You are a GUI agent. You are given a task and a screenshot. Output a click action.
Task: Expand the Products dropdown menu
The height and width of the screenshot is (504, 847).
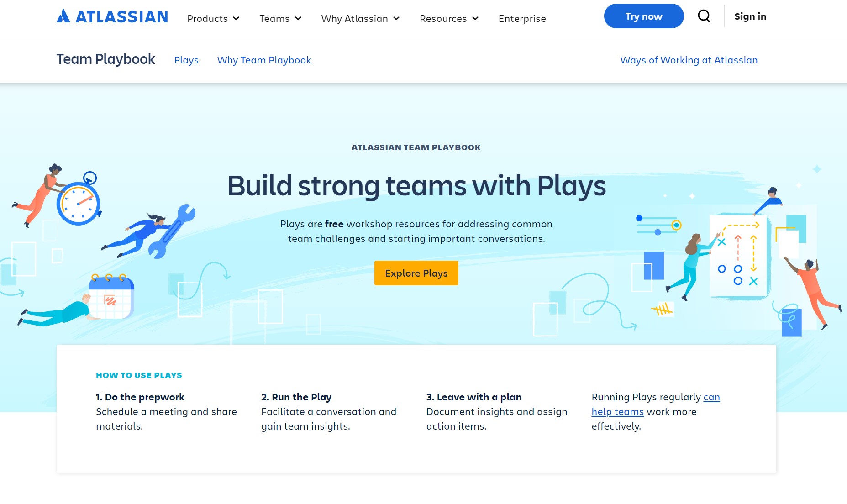click(x=213, y=19)
